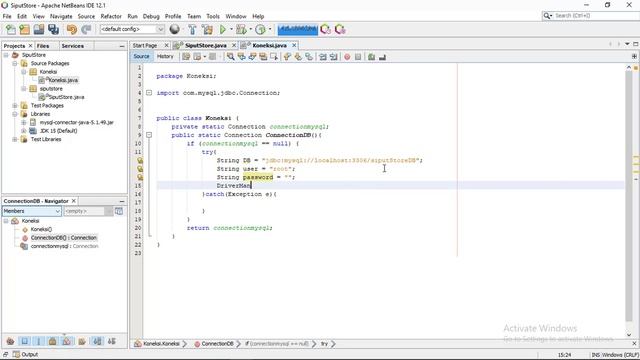This screenshot has height=360, width=640.
Task: Open the Run Project dropdown arrow
Action: click(x=231, y=29)
